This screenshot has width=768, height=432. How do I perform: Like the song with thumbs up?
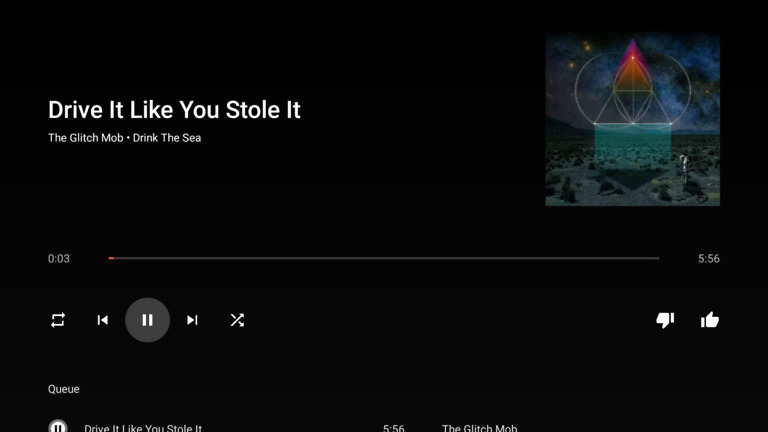coord(710,320)
